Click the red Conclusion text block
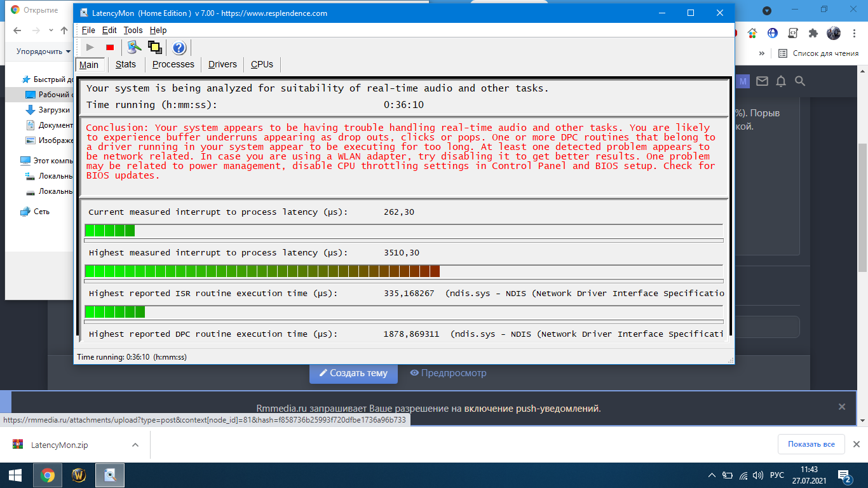 pos(402,152)
